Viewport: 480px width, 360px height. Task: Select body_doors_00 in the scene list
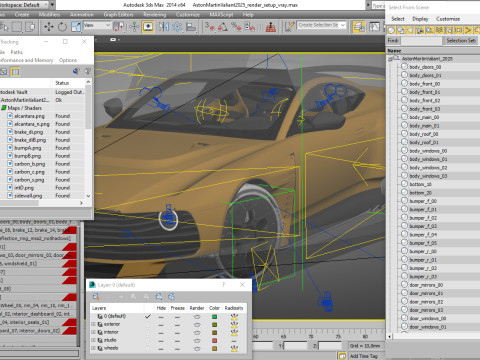pos(425,67)
